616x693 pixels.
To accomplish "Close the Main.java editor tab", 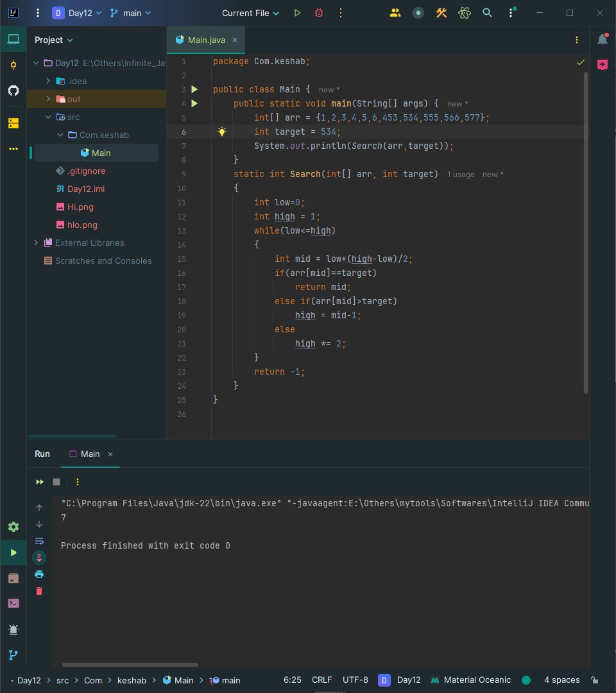I will pyautogui.click(x=235, y=40).
